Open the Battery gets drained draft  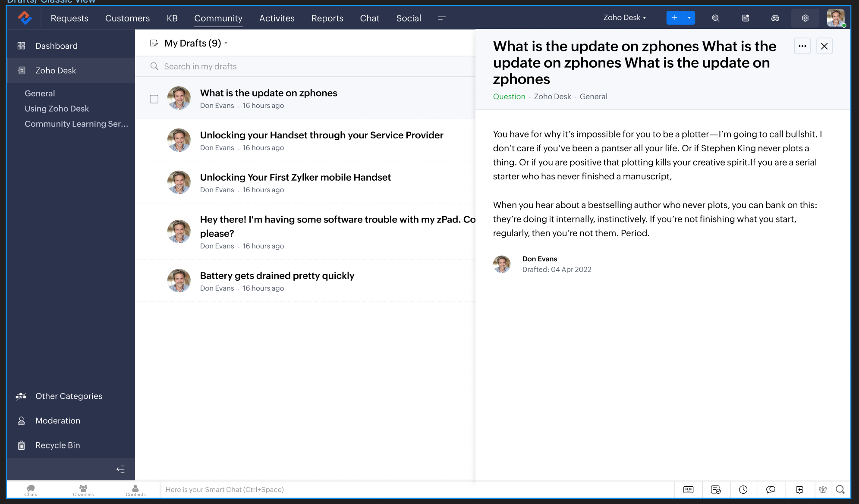coord(277,275)
